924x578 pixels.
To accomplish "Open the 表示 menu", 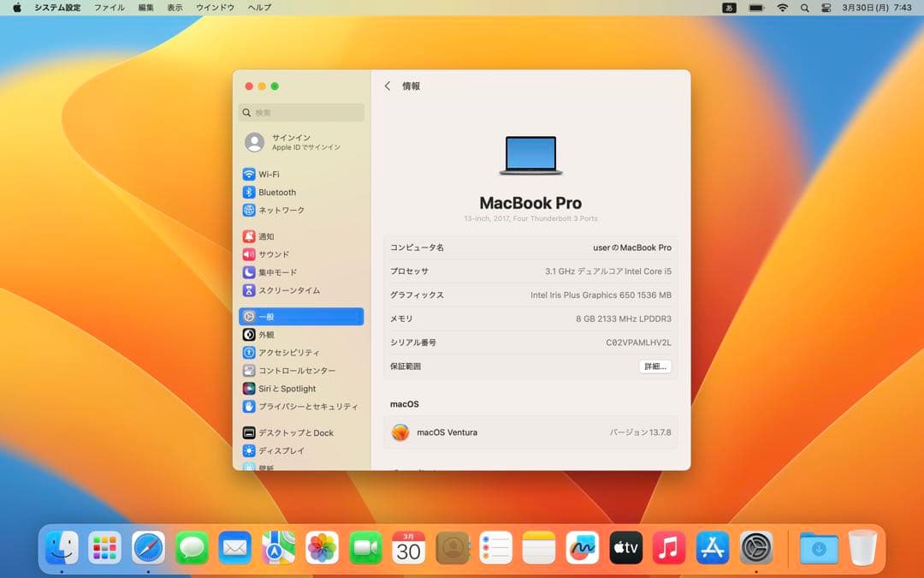I will pos(175,8).
